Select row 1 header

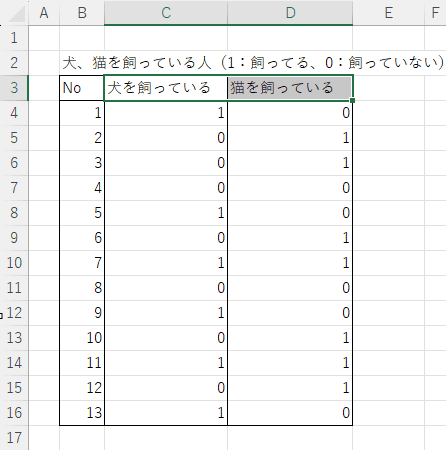click(x=14, y=38)
